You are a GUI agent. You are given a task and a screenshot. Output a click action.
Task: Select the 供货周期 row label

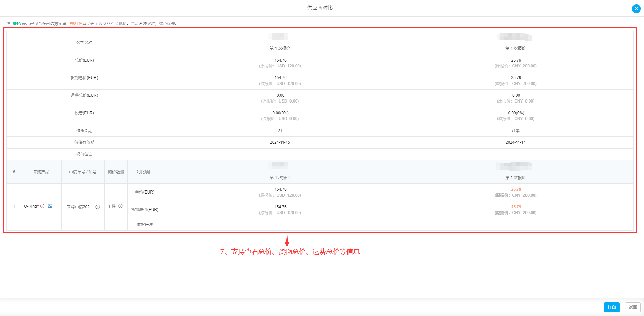pyautogui.click(x=84, y=131)
